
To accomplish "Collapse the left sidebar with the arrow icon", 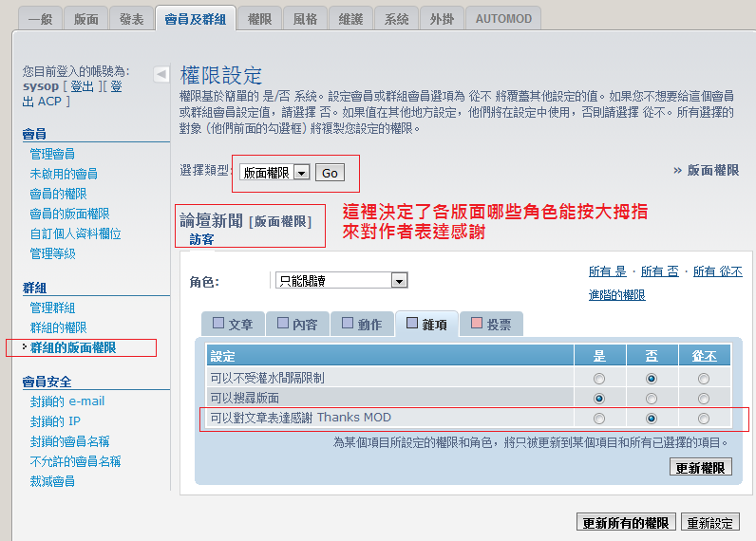I will [x=161, y=74].
